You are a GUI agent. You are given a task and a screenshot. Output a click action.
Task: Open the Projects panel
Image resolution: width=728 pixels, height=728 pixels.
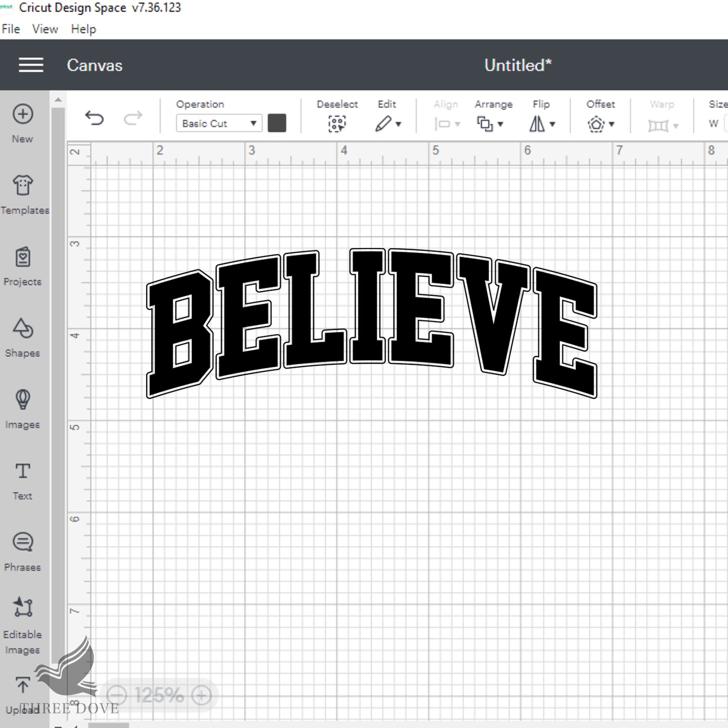coord(23,257)
